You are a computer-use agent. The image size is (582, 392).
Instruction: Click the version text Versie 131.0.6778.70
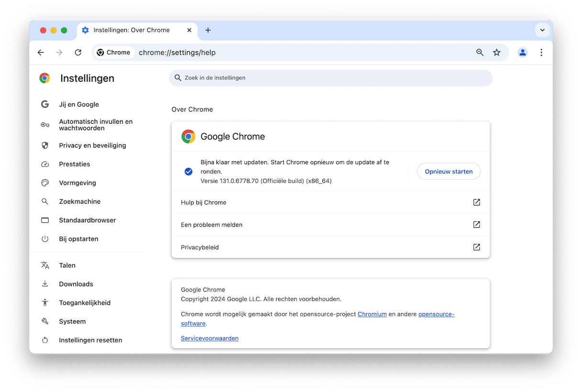coord(266,181)
